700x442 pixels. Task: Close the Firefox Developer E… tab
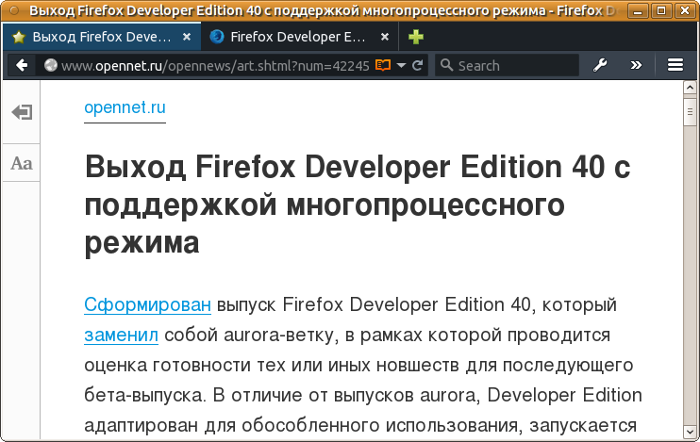point(384,37)
